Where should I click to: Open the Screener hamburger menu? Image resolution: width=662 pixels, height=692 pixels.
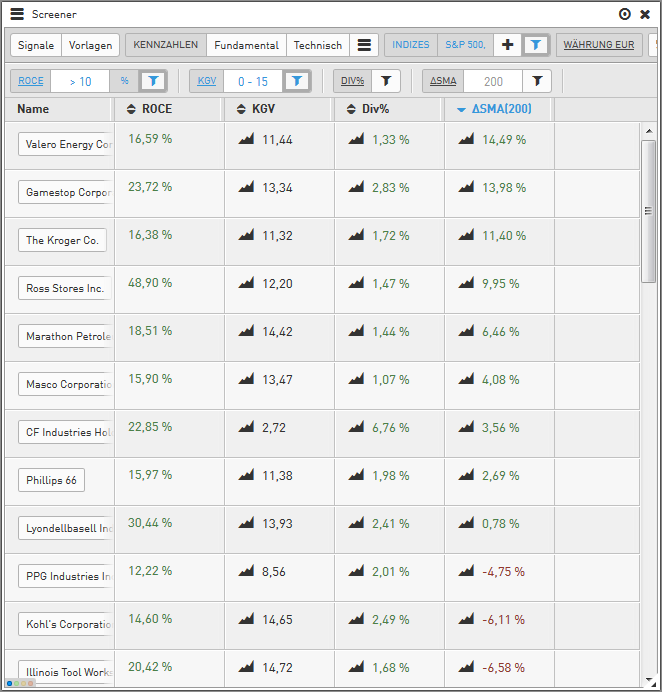tap(17, 14)
